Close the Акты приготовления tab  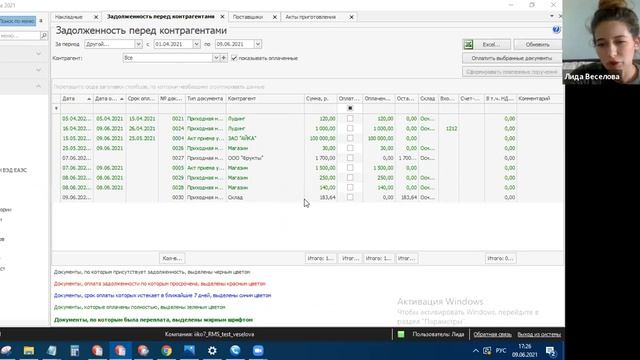pyautogui.click(x=351, y=17)
